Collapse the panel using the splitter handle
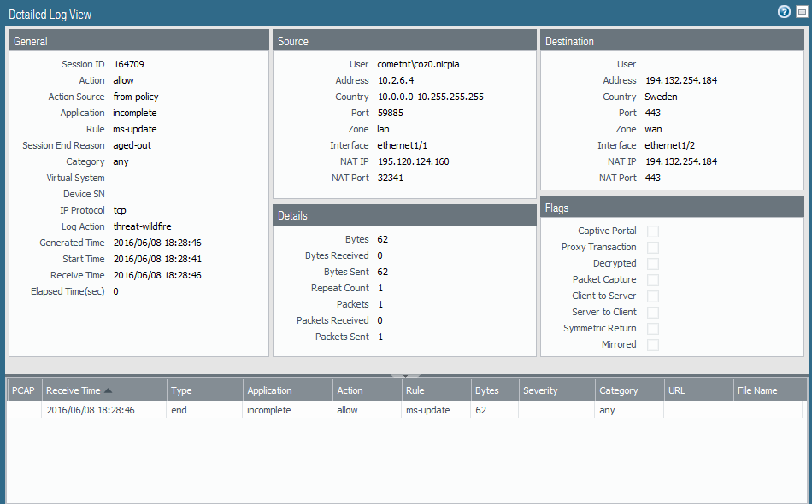Viewport: 812px width, 504px height. pyautogui.click(x=406, y=375)
